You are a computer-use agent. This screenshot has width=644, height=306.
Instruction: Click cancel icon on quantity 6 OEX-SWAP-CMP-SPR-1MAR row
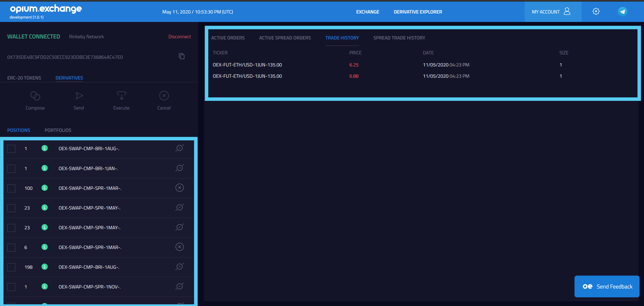coord(179,247)
